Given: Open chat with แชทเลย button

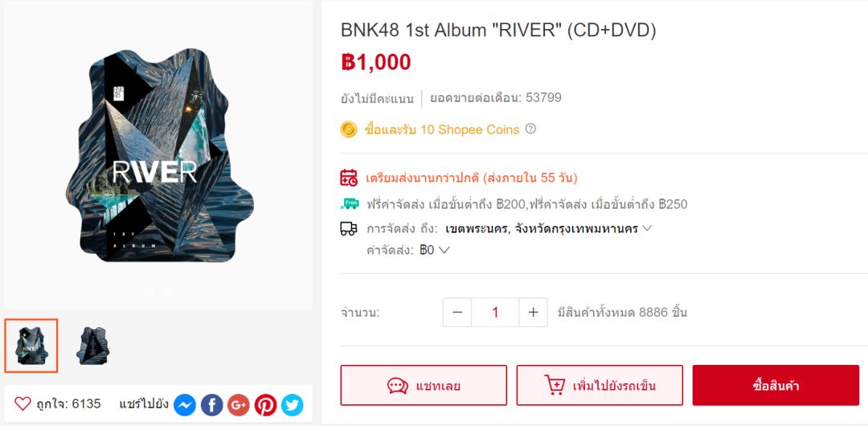Looking at the screenshot, I should (x=424, y=386).
